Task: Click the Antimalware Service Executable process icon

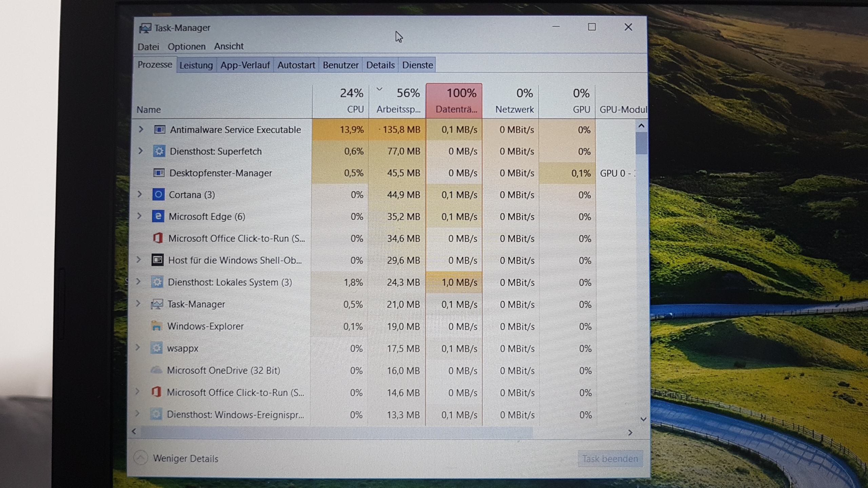Action: [x=160, y=129]
